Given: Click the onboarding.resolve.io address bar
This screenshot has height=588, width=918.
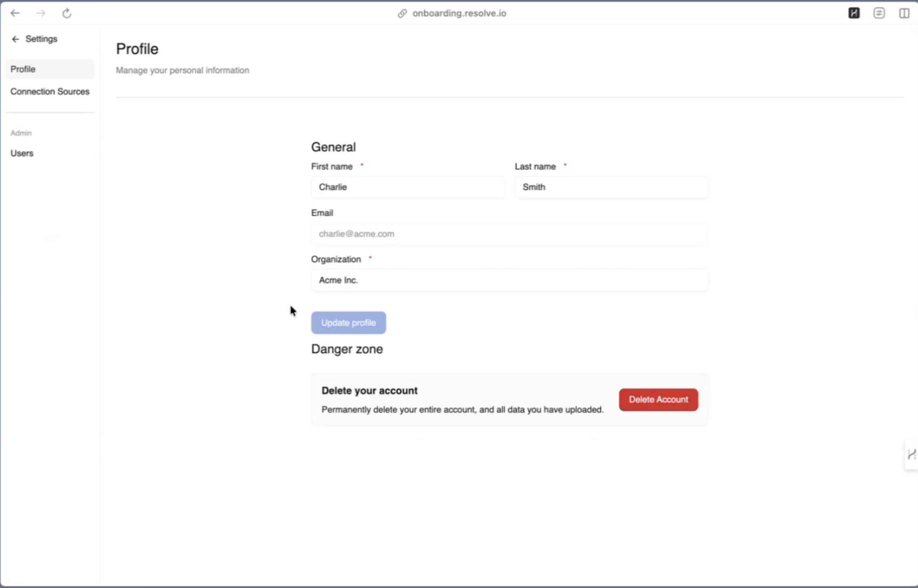Looking at the screenshot, I should (x=459, y=13).
